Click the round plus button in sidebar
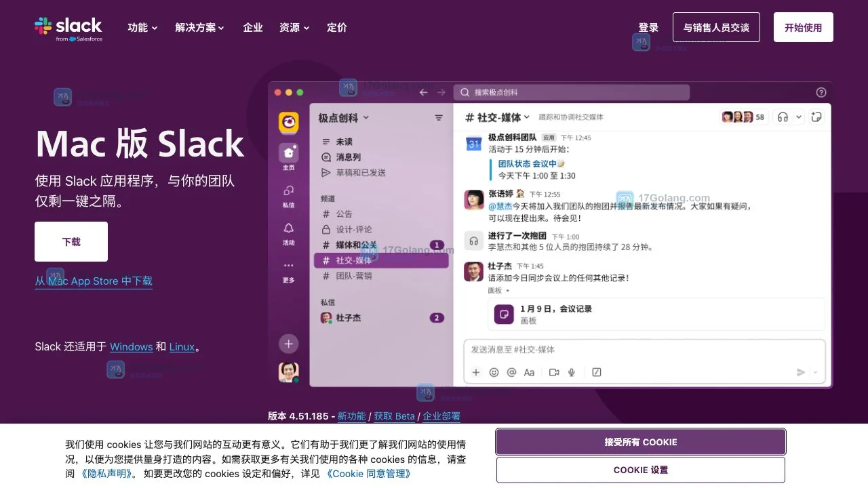Image resolution: width=868 pixels, height=488 pixels. (x=289, y=344)
